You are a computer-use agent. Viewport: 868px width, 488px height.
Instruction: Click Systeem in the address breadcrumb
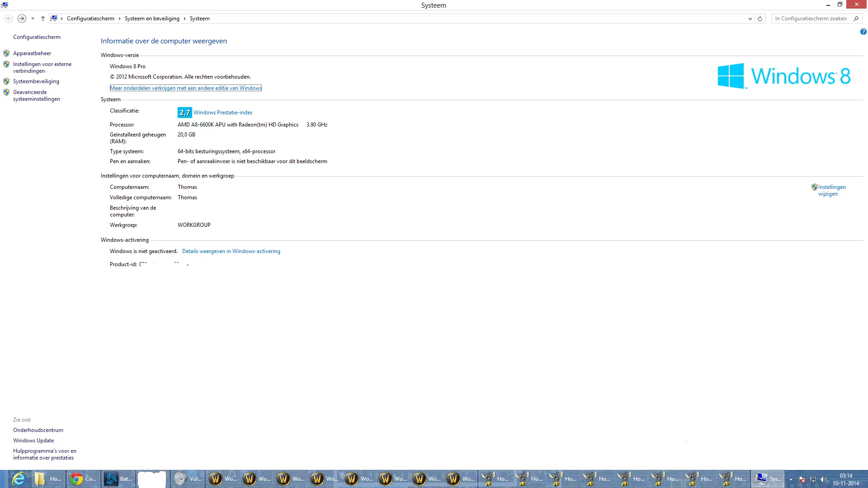(200, 19)
